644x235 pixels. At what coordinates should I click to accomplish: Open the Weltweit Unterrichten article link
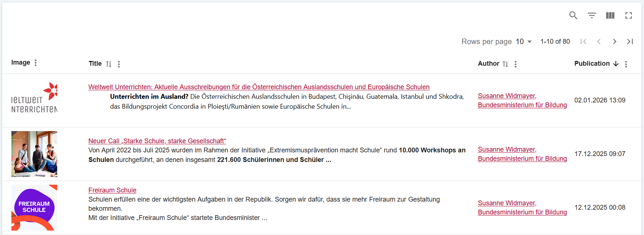pyautogui.click(x=259, y=87)
